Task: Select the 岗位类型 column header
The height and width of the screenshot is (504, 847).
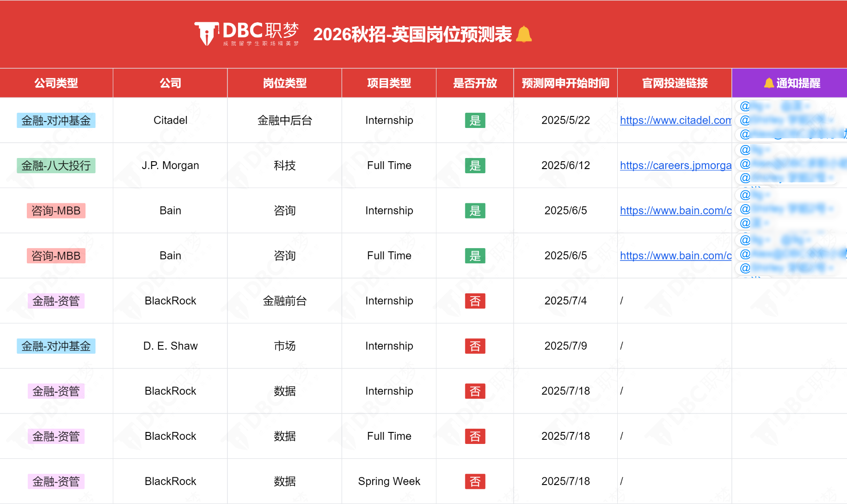Action: tap(285, 83)
